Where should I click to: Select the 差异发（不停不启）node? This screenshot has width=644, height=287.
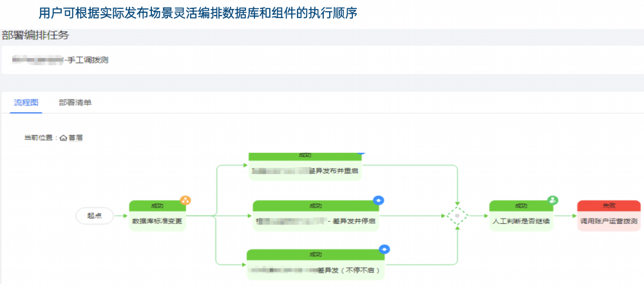316,265
